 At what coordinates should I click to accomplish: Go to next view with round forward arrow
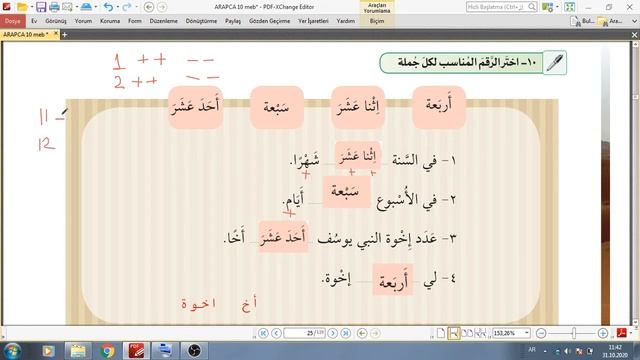[162, 7]
